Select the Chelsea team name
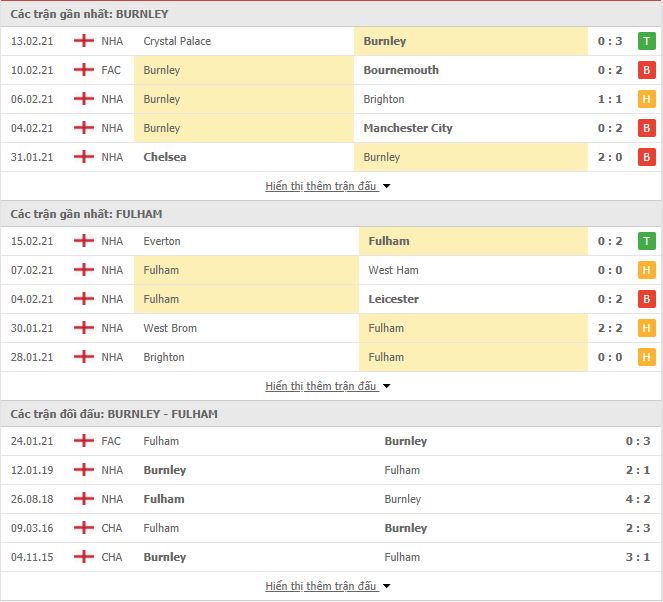Viewport: 663px width, 602px height. [165, 157]
